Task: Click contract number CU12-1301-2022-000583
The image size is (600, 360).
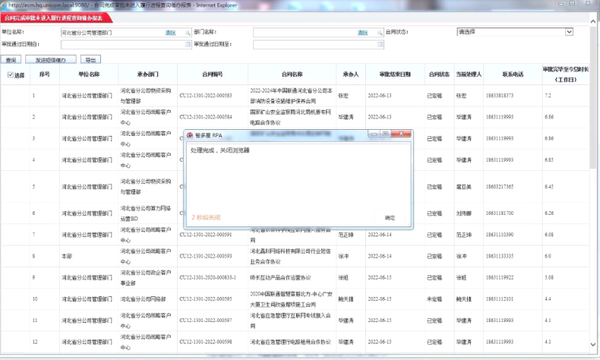Action: point(206,96)
